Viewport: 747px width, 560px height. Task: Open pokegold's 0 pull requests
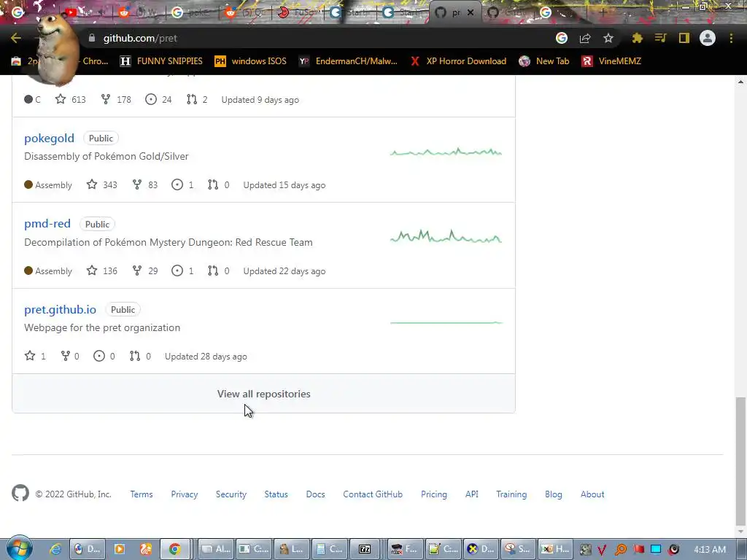click(x=218, y=184)
